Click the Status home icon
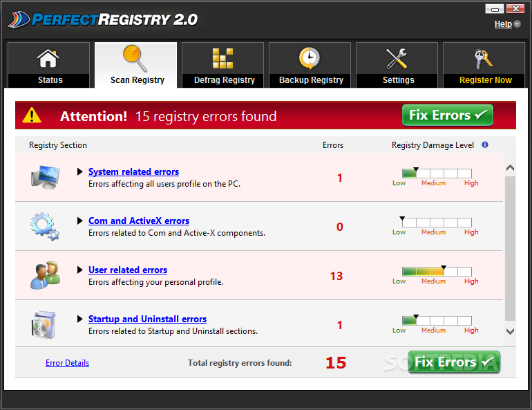Image resolution: width=532 pixels, height=410 pixels. (x=48, y=58)
